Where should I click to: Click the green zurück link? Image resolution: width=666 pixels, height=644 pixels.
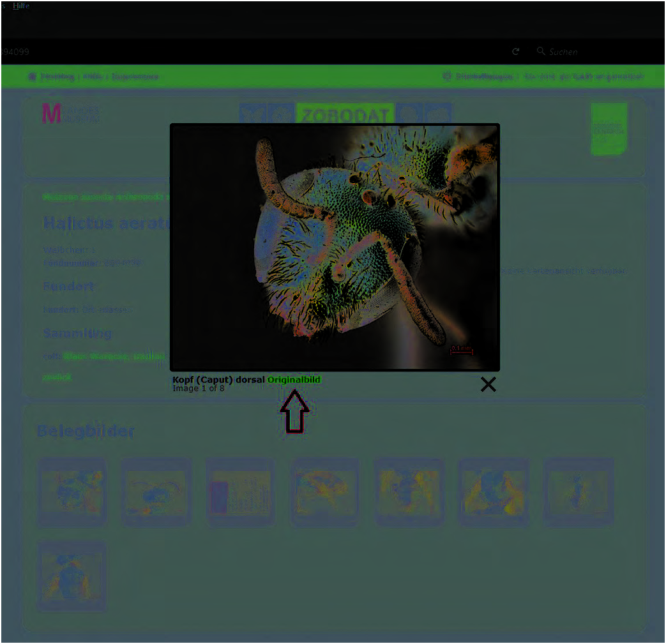57,377
